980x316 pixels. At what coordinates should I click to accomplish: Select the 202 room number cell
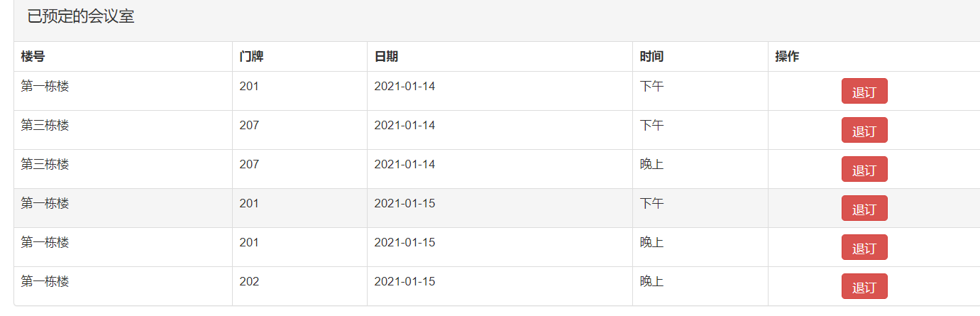249,282
